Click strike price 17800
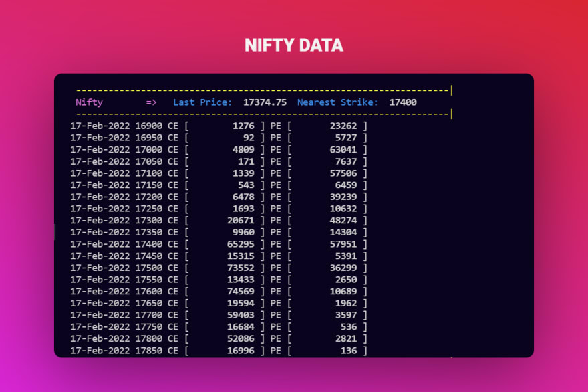This screenshot has height=392, width=588. [149, 339]
